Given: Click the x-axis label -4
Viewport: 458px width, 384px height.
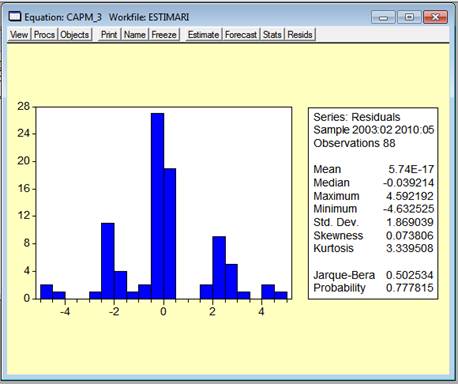Looking at the screenshot, I should pyautogui.click(x=65, y=312).
